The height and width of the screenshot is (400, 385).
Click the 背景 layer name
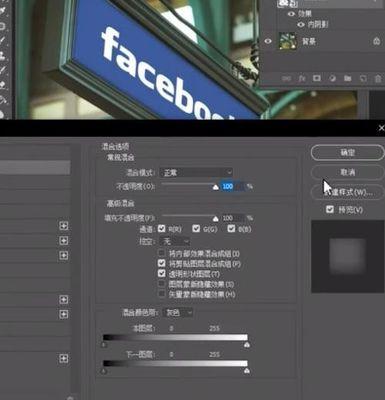pos(309,42)
